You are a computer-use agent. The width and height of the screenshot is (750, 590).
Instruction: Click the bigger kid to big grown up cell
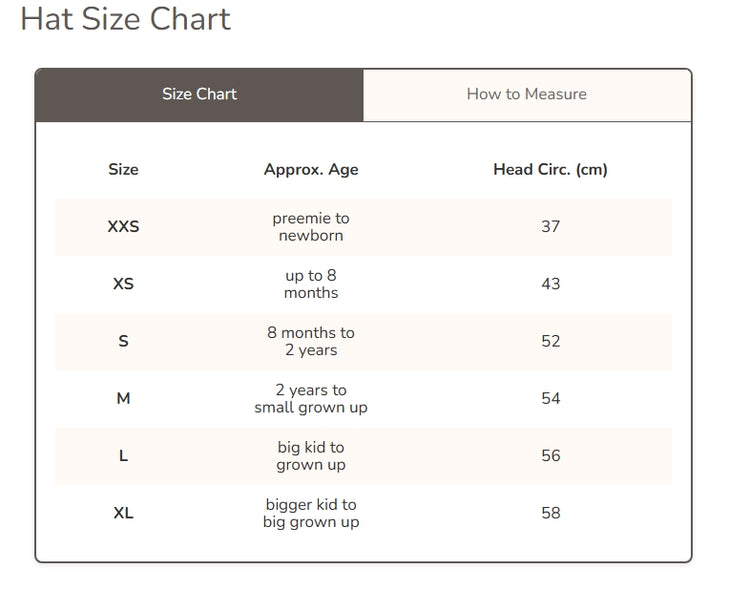pyautogui.click(x=311, y=513)
